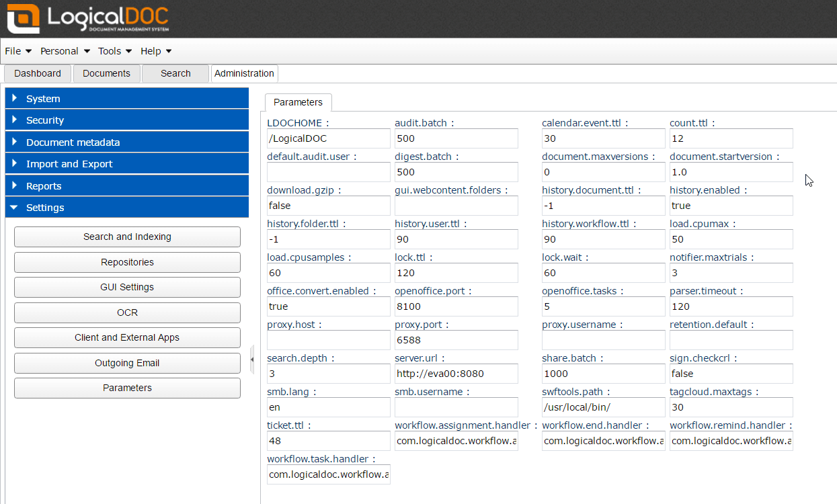The height and width of the screenshot is (504, 837).
Task: Click the audit.batch field
Action: [x=456, y=138]
